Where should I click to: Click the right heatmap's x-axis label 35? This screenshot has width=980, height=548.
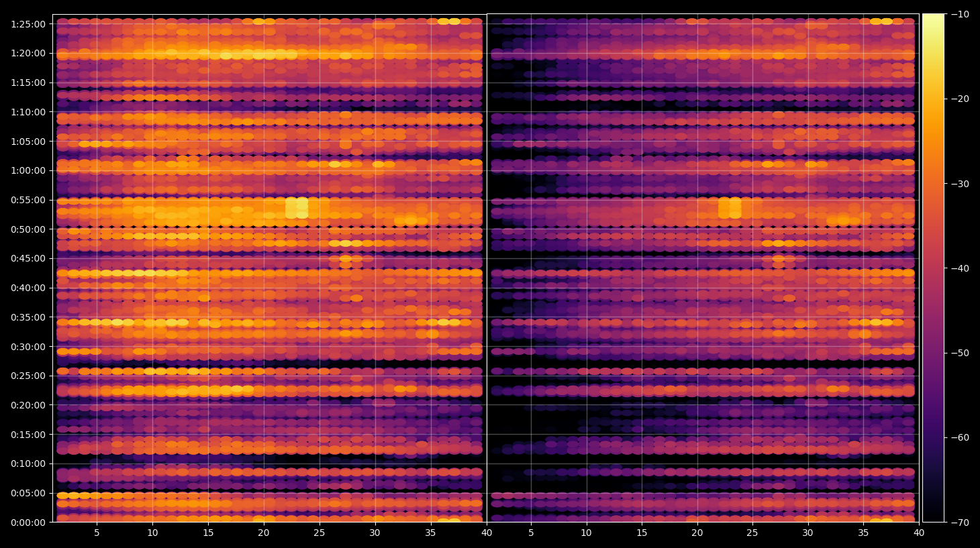[x=863, y=533]
